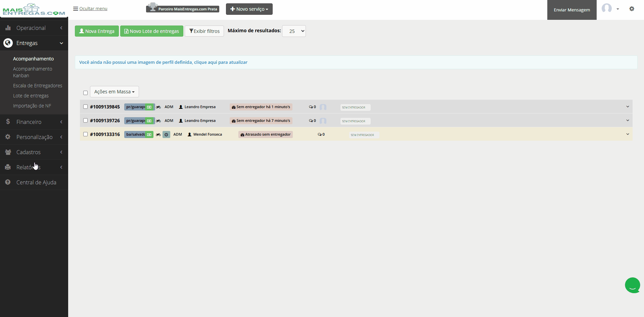This screenshot has width=644, height=317.
Task: Click the Nova Entrega button
Action: 97,31
